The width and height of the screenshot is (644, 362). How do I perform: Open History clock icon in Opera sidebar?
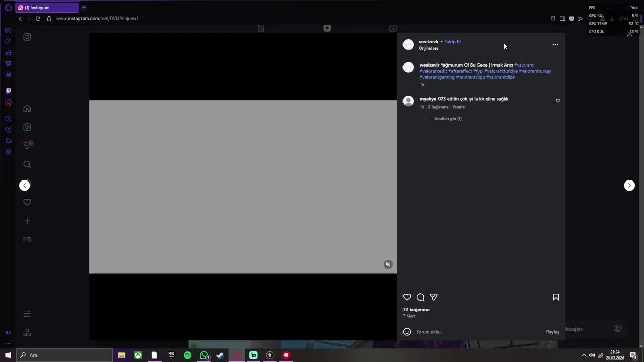pyautogui.click(x=8, y=130)
